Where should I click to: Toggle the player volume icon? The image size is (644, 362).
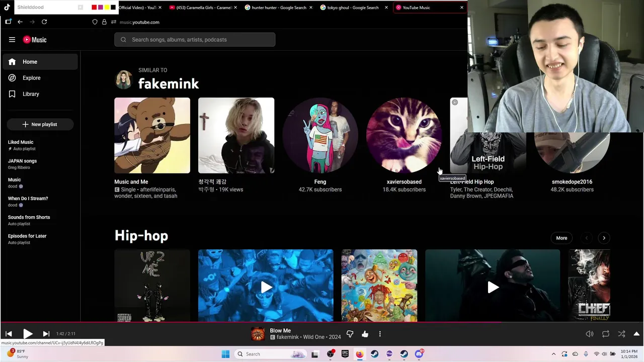[x=590, y=334]
